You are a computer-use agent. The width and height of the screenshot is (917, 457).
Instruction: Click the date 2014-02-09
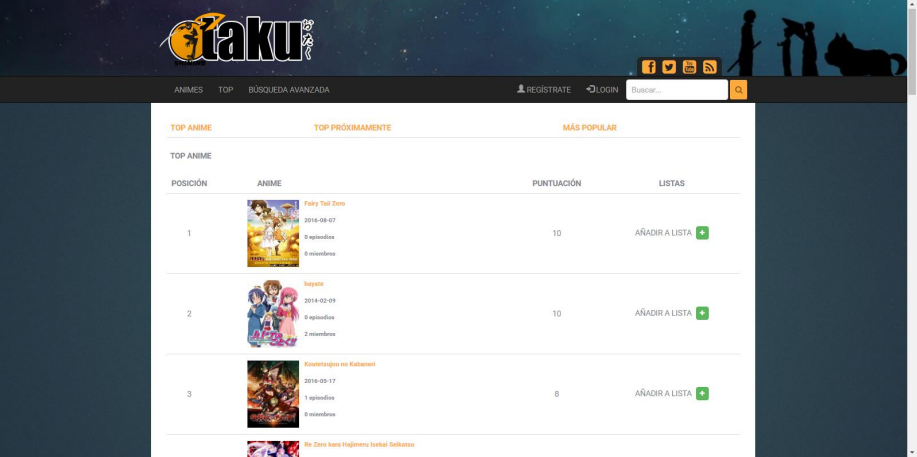pyautogui.click(x=320, y=301)
